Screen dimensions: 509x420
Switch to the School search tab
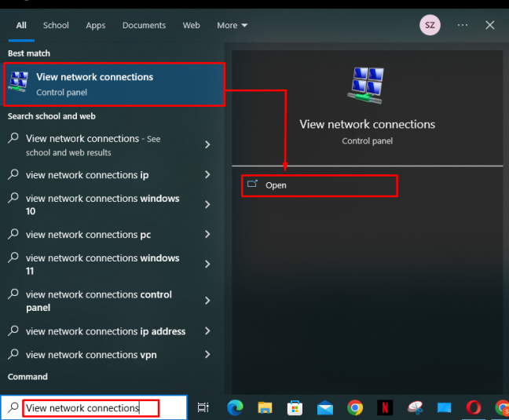56,25
